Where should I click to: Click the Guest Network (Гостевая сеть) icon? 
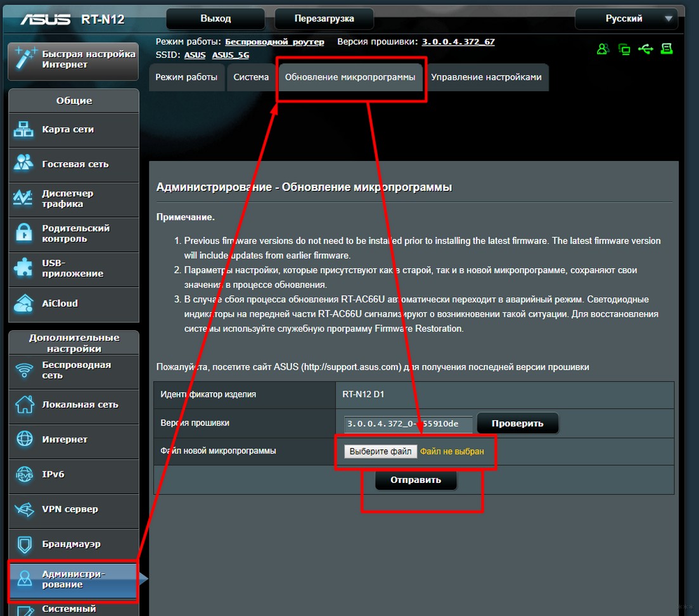tap(24, 164)
